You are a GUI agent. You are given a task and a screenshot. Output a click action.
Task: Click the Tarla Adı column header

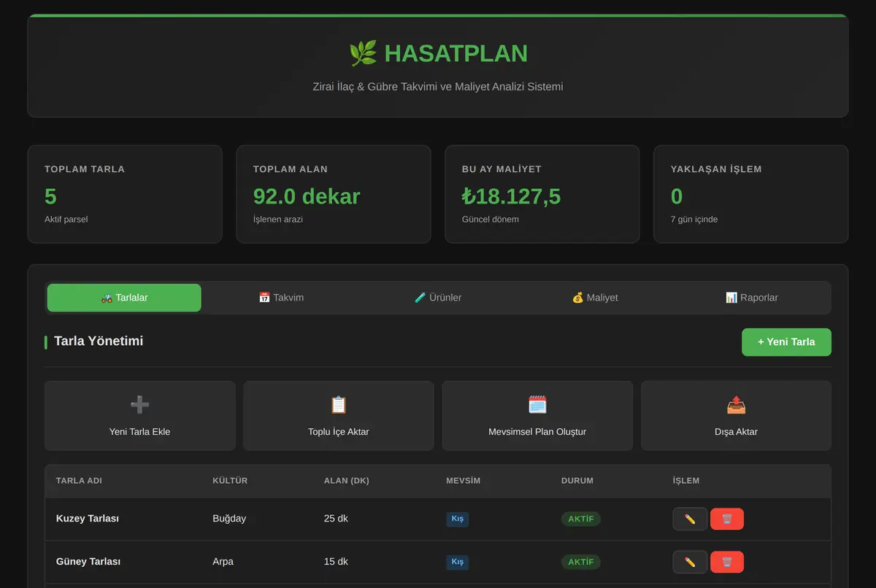(79, 481)
